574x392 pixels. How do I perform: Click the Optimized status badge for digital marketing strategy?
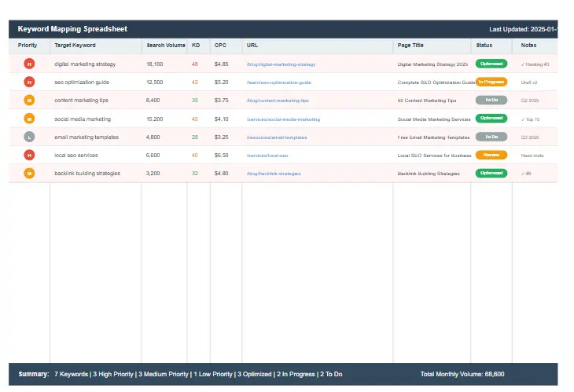pyautogui.click(x=491, y=64)
